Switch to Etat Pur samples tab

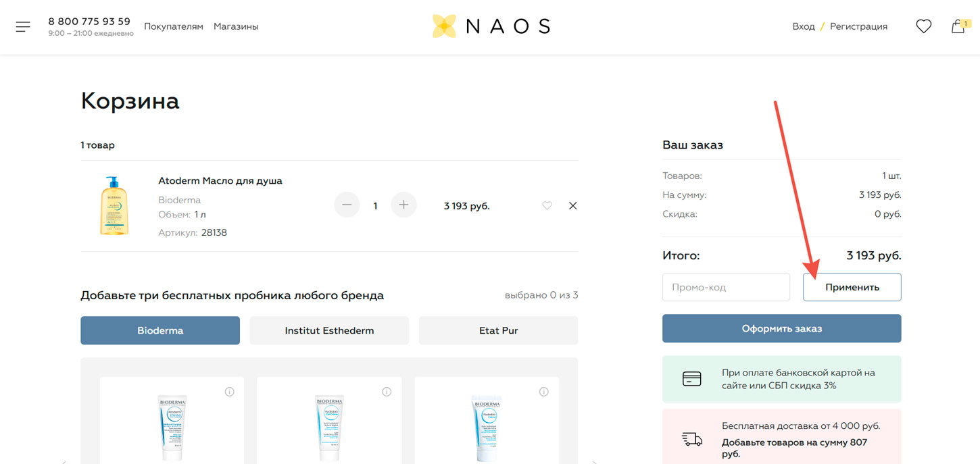(498, 330)
